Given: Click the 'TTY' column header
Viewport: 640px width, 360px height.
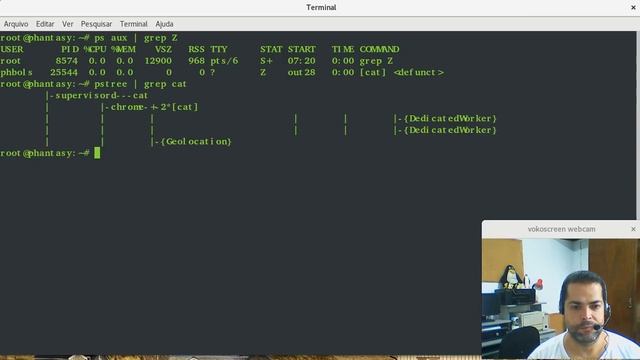Looking at the screenshot, I should click(x=219, y=49).
